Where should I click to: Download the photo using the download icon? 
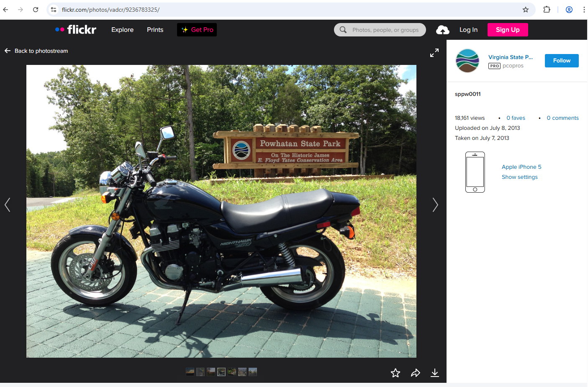tap(434, 372)
